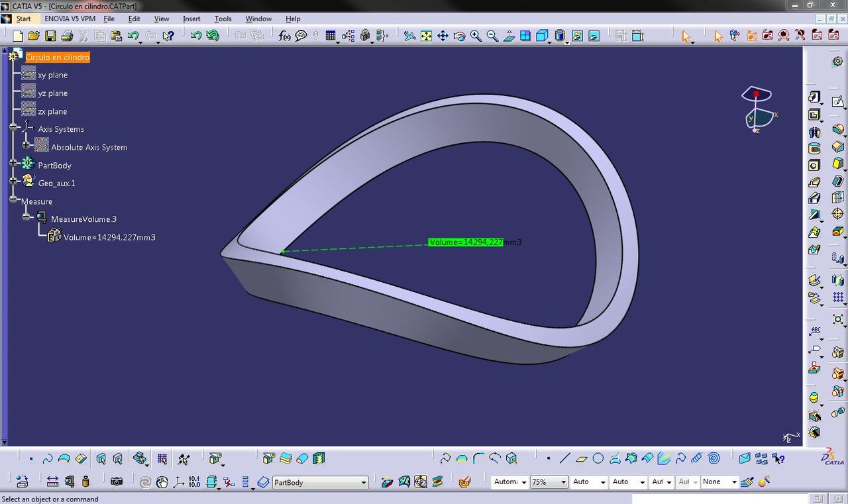
Task: Click the Undo arrow icon
Action: (x=133, y=36)
